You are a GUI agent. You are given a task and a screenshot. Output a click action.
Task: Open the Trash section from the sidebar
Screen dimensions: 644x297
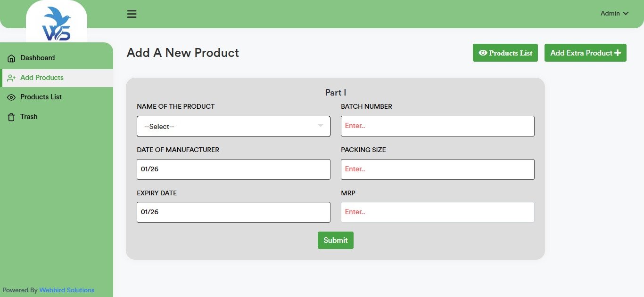28,117
